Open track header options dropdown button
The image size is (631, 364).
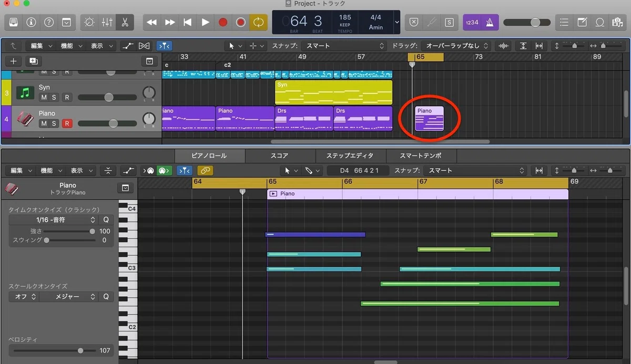click(x=150, y=61)
